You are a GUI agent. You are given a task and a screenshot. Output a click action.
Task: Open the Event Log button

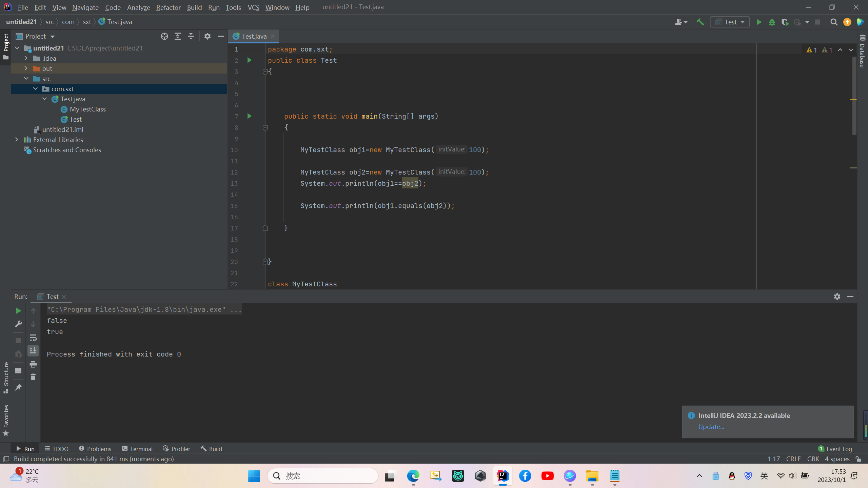pyautogui.click(x=835, y=449)
